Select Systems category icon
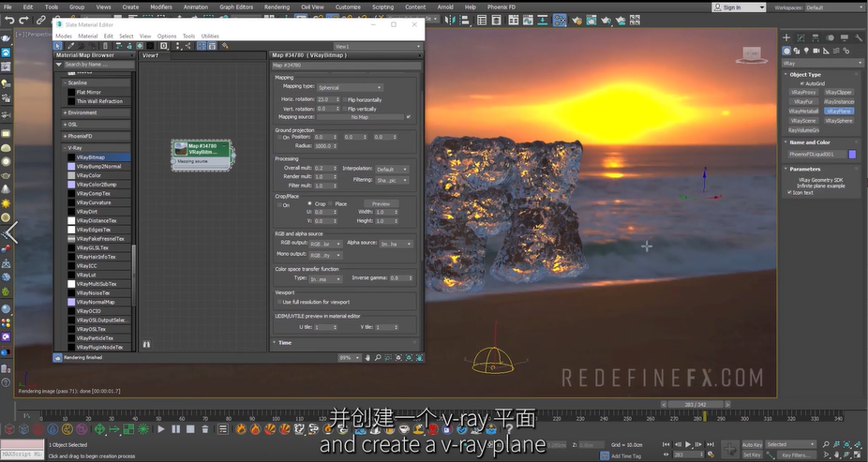 846,51
